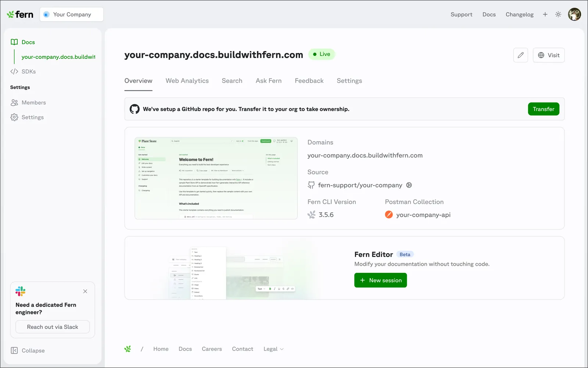Open the Plant Store docs preview thumbnail

tap(216, 178)
